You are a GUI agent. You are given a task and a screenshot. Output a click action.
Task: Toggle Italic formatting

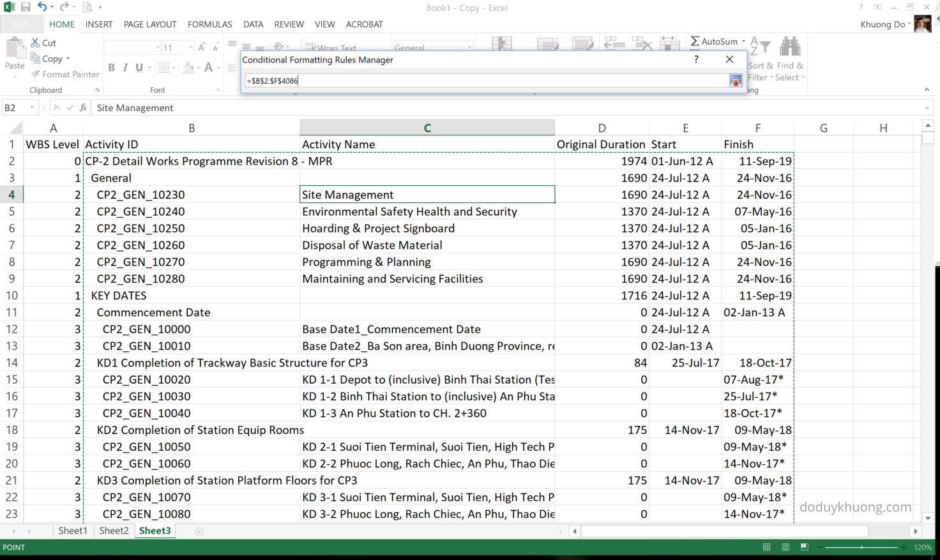coord(125,67)
